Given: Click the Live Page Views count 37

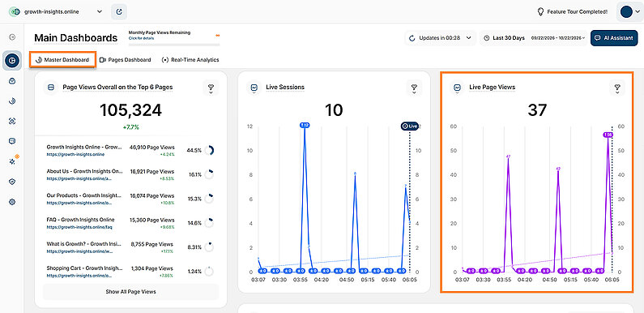Looking at the screenshot, I should pos(537,110).
